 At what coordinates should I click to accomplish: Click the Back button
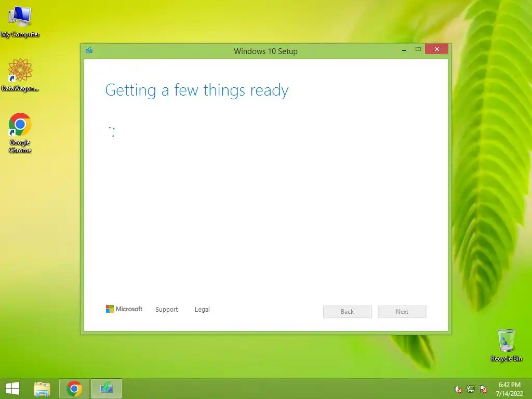coord(348,312)
